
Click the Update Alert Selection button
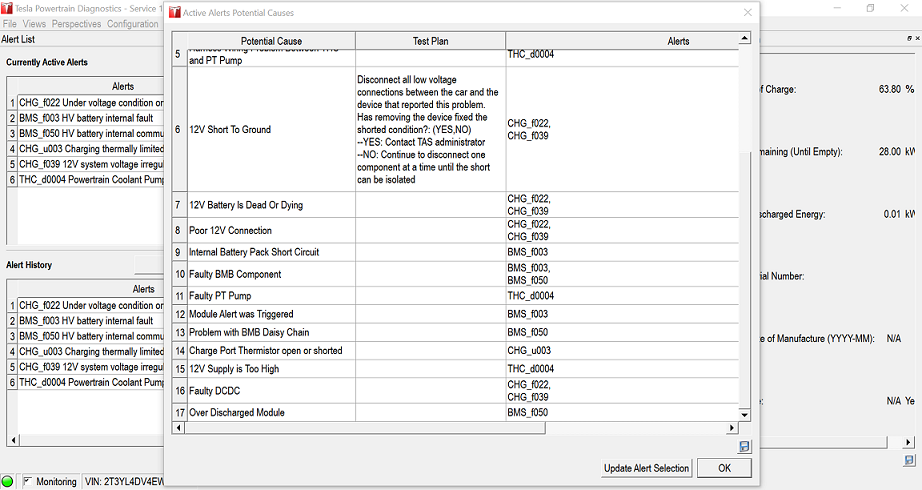[647, 468]
